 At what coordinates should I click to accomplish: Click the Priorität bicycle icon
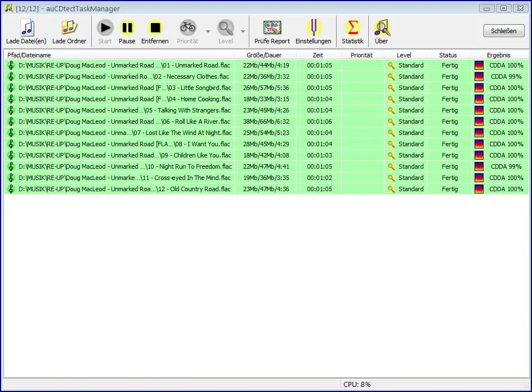tap(187, 27)
